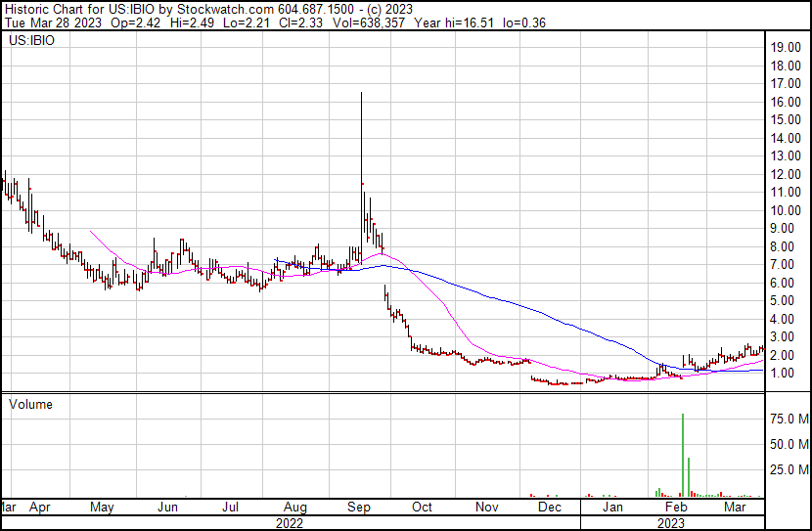The image size is (812, 531).
Task: Click the 19.00 price axis label
Action: pos(786,47)
